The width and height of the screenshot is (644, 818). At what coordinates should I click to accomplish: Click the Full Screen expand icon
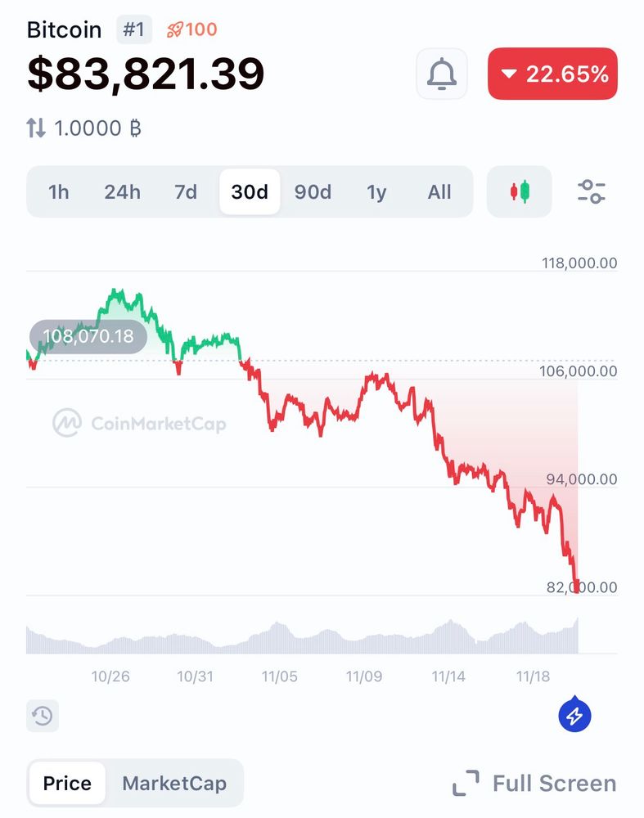tap(466, 783)
